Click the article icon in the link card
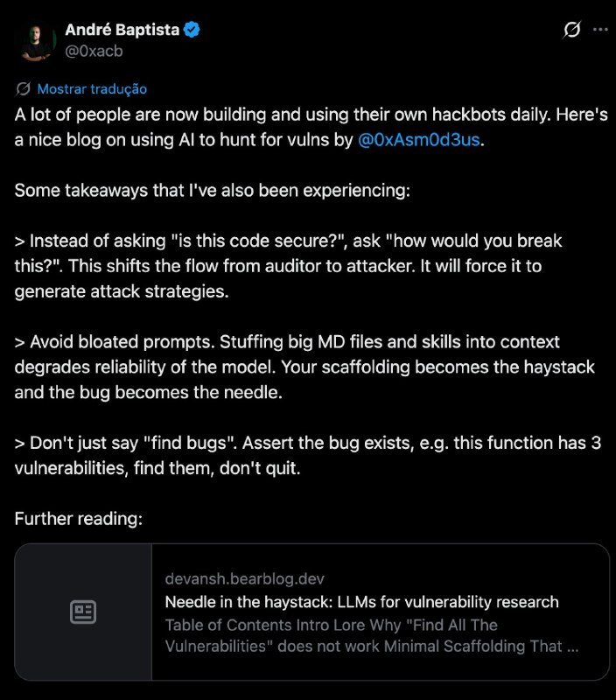 (83, 612)
